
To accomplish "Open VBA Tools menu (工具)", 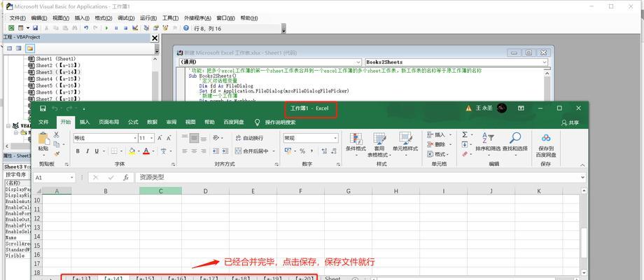I will point(170,18).
